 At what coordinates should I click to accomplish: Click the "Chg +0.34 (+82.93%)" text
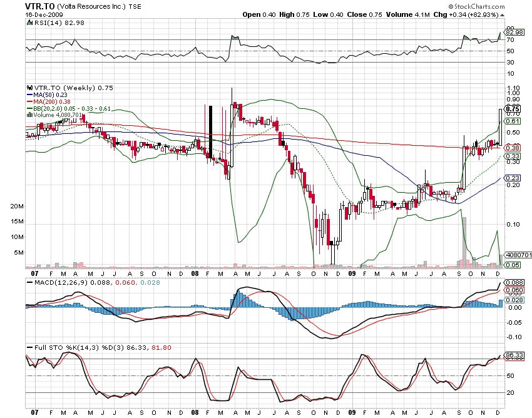click(x=466, y=14)
